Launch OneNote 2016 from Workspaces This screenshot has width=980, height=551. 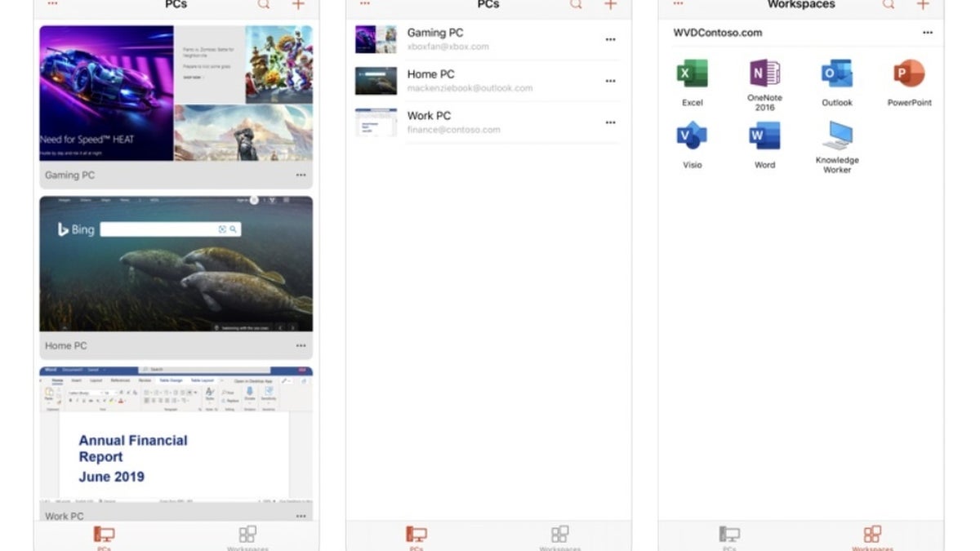pyautogui.click(x=764, y=73)
